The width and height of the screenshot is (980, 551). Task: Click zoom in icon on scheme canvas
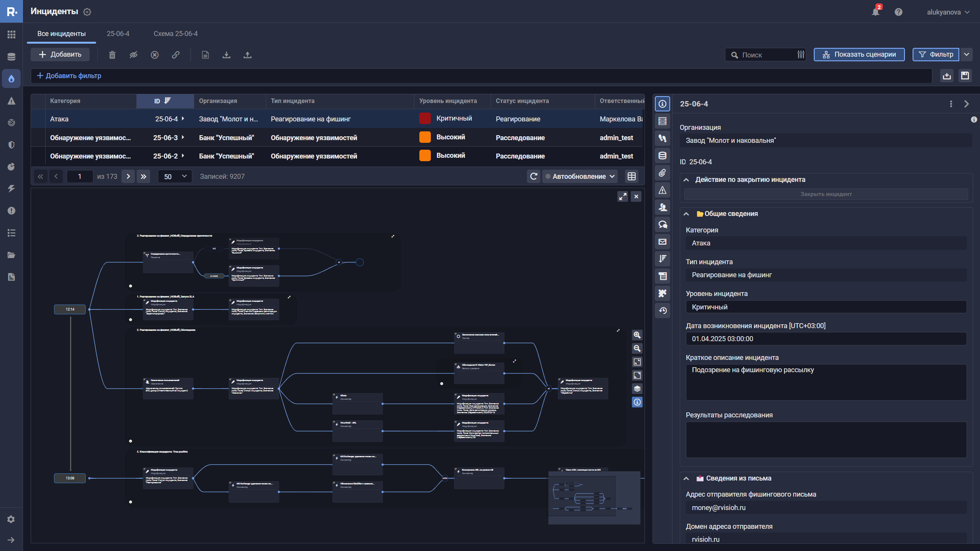pyautogui.click(x=637, y=335)
